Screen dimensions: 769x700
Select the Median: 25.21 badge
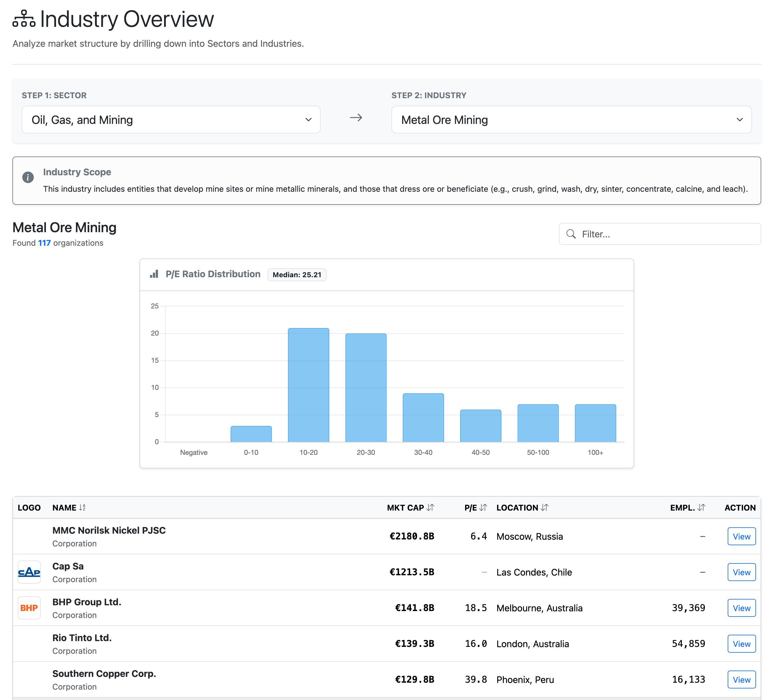click(x=297, y=275)
